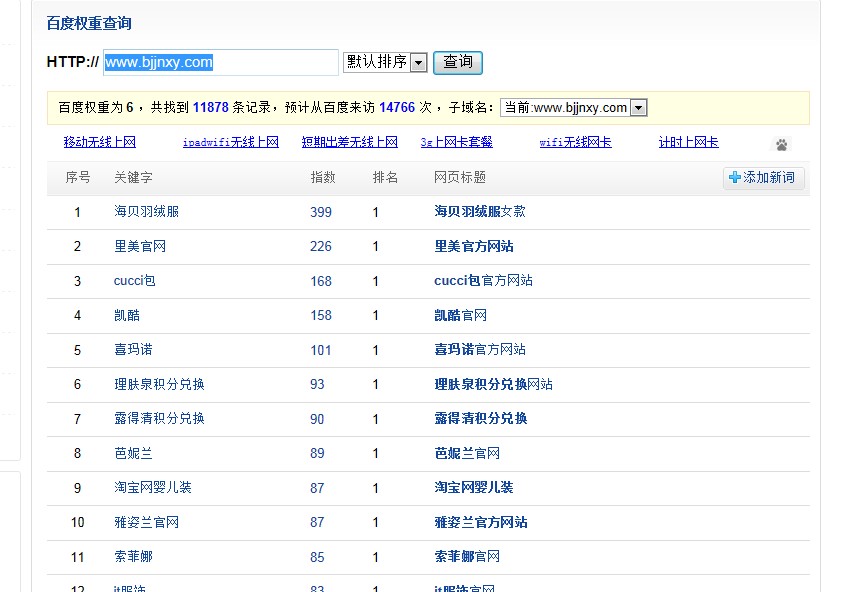The image size is (843, 592).
Task: Click the Baidu paw icon
Action: coord(781,144)
